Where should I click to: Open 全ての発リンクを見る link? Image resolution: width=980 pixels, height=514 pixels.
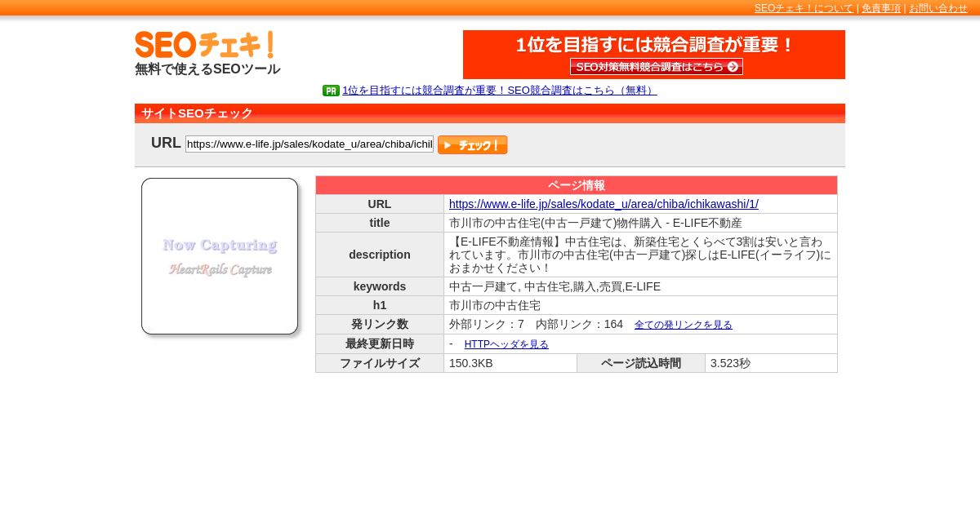(x=684, y=325)
